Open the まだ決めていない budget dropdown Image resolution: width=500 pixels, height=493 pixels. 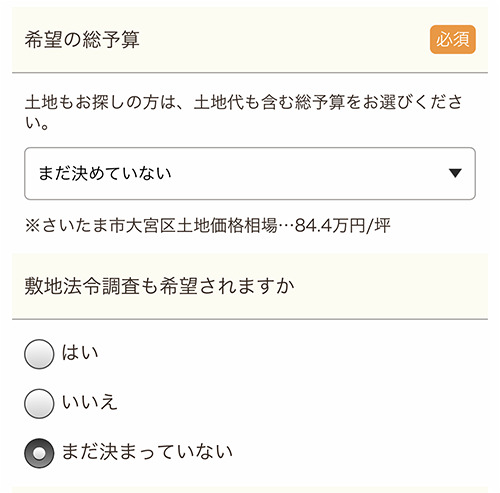pyautogui.click(x=250, y=173)
